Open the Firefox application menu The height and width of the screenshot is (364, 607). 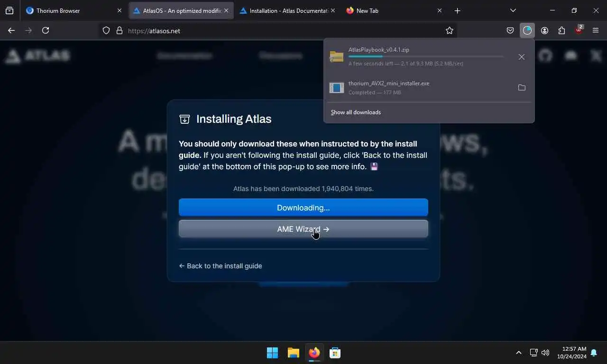pyautogui.click(x=596, y=30)
